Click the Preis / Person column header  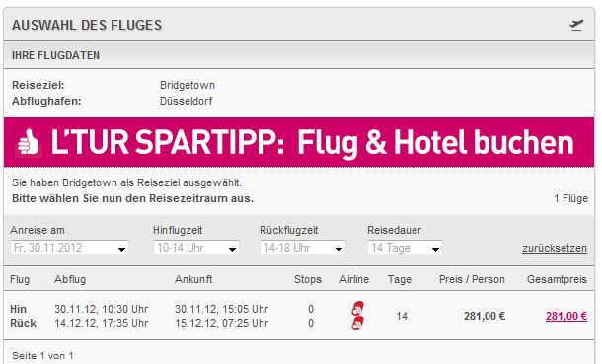472,279
